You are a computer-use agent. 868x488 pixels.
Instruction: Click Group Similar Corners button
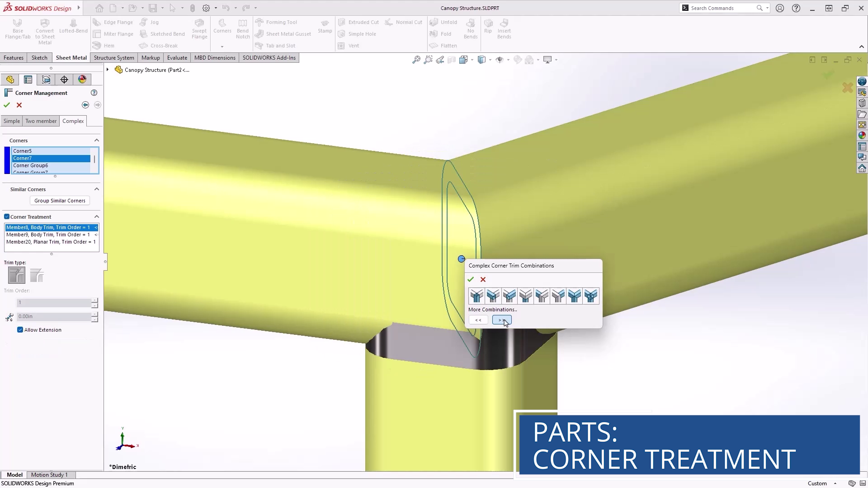[60, 201]
